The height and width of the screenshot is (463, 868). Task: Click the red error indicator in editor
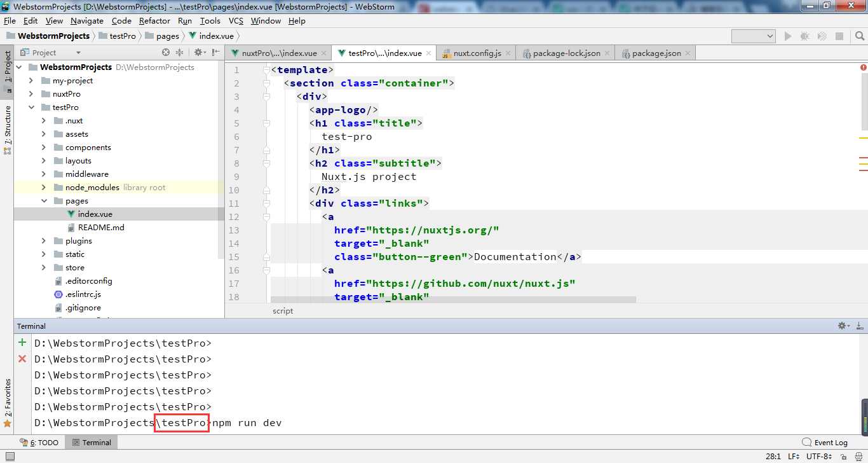pyautogui.click(x=863, y=67)
